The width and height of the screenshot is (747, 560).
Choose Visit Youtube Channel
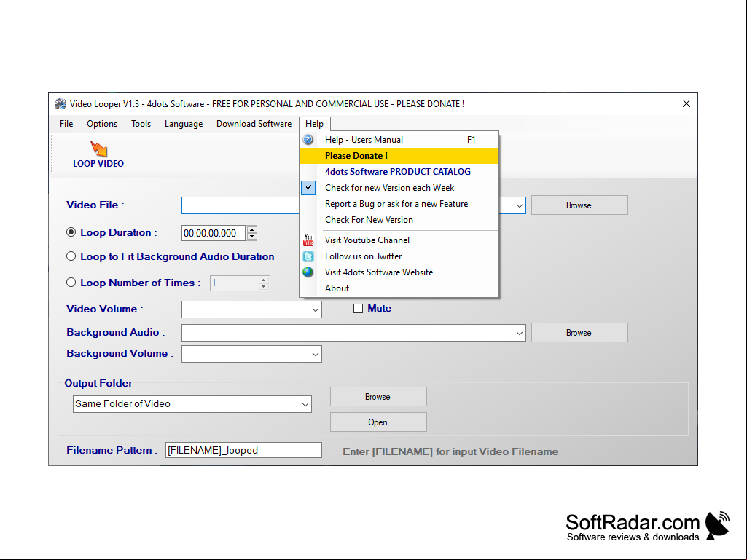coord(399,240)
